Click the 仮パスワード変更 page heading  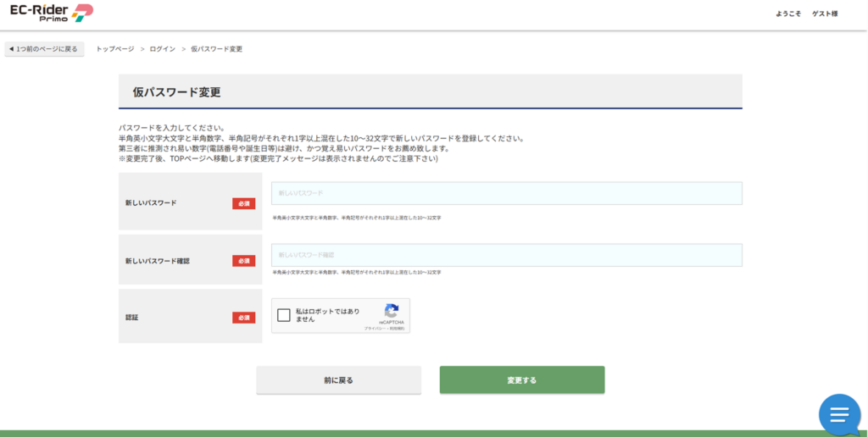(x=176, y=91)
